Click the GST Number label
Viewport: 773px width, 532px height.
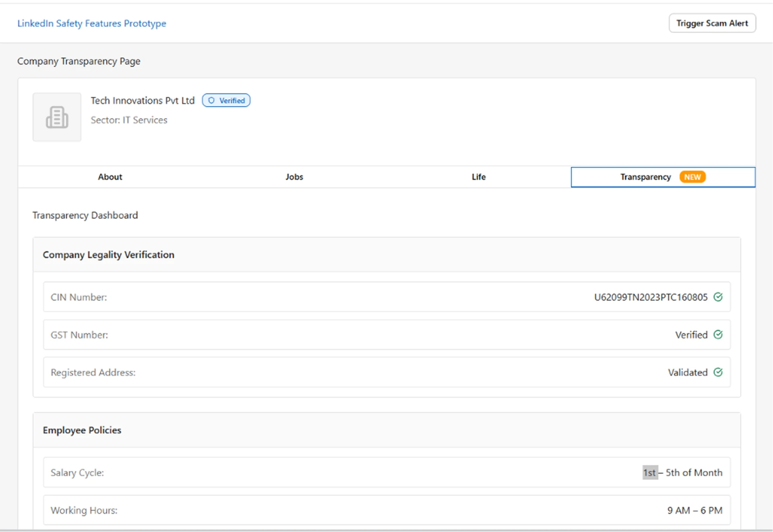coord(79,335)
